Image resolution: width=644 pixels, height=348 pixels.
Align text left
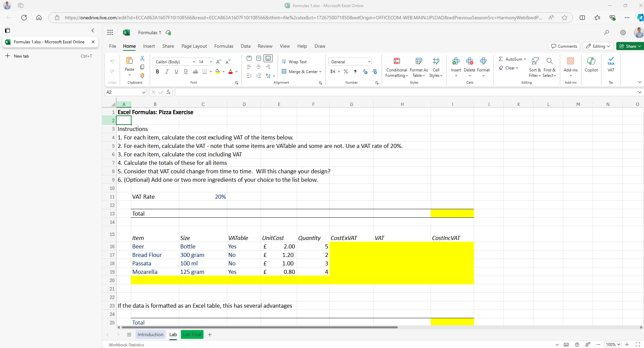249,67
